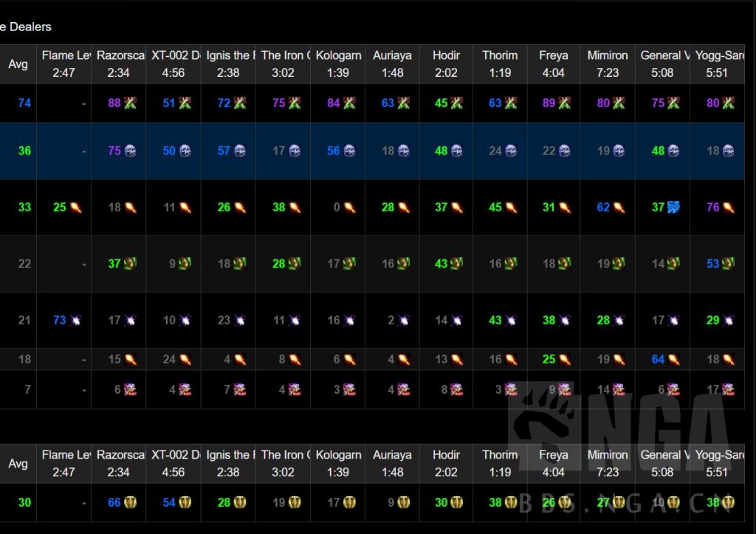Open XT-002 4:56 header in Damage Dealers table
The width and height of the screenshot is (756, 534).
point(173,64)
